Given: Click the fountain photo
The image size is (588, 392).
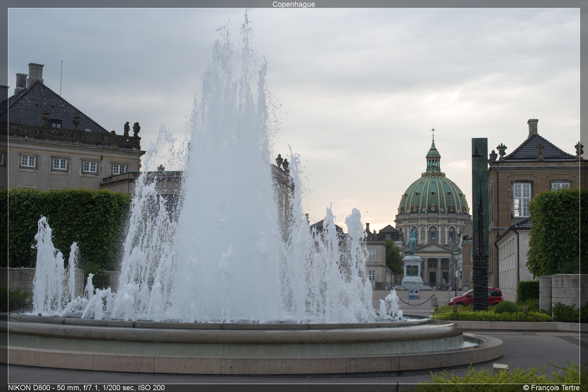Looking at the screenshot, I should pyautogui.click(x=294, y=196).
